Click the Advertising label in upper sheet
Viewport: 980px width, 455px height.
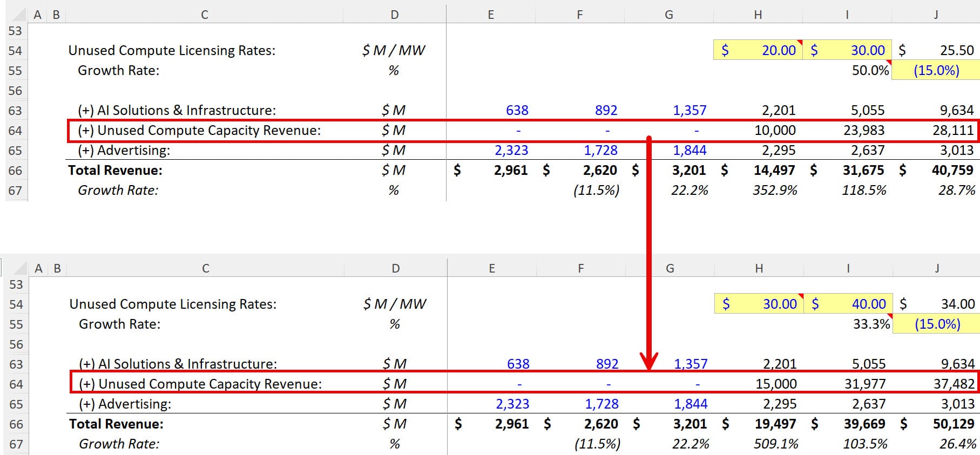(124, 150)
